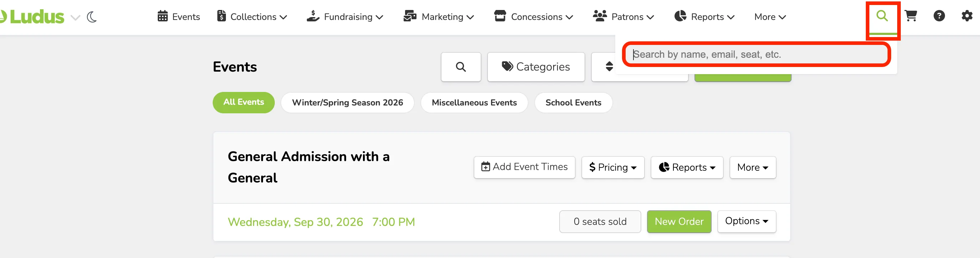The width and height of the screenshot is (980, 258).
Task: Click the sort arrows button beside Categories
Action: 609,67
